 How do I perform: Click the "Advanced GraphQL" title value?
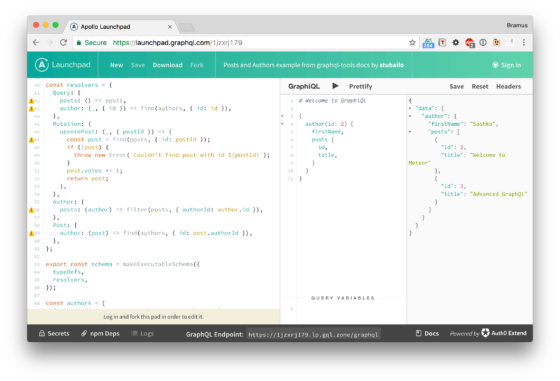tap(499, 194)
